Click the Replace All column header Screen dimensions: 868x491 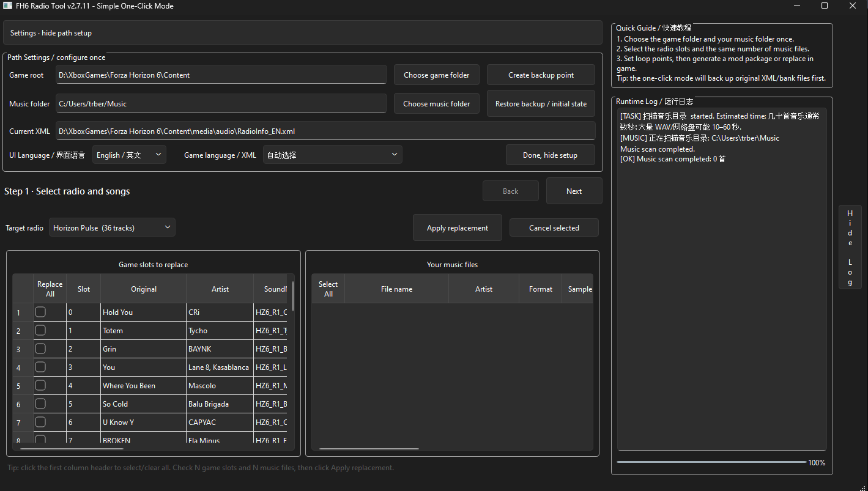point(50,289)
